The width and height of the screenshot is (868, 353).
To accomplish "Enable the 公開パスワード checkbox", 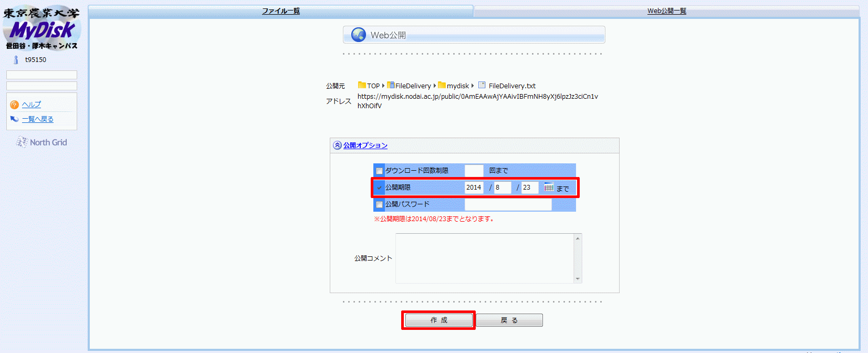I will tap(379, 204).
